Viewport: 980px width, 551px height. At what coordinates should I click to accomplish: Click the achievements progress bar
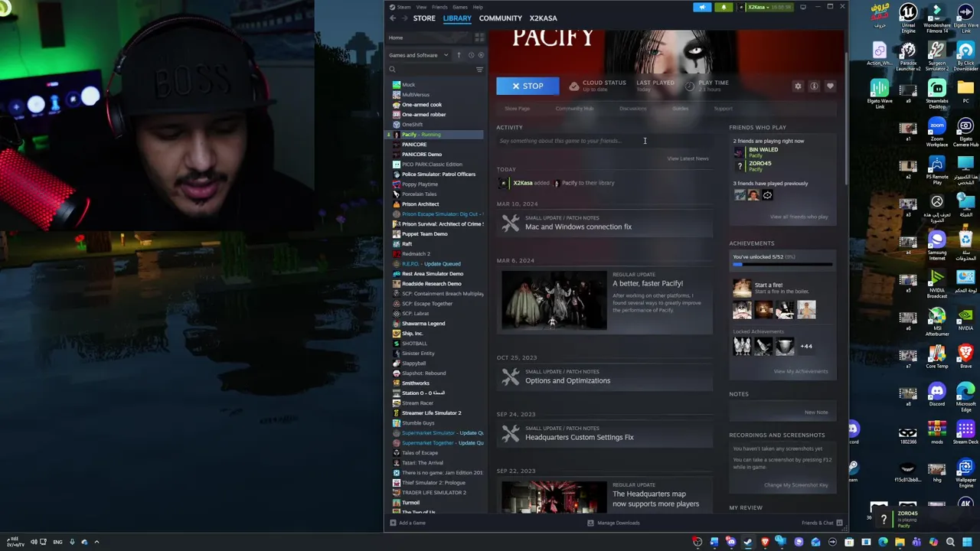click(x=783, y=265)
